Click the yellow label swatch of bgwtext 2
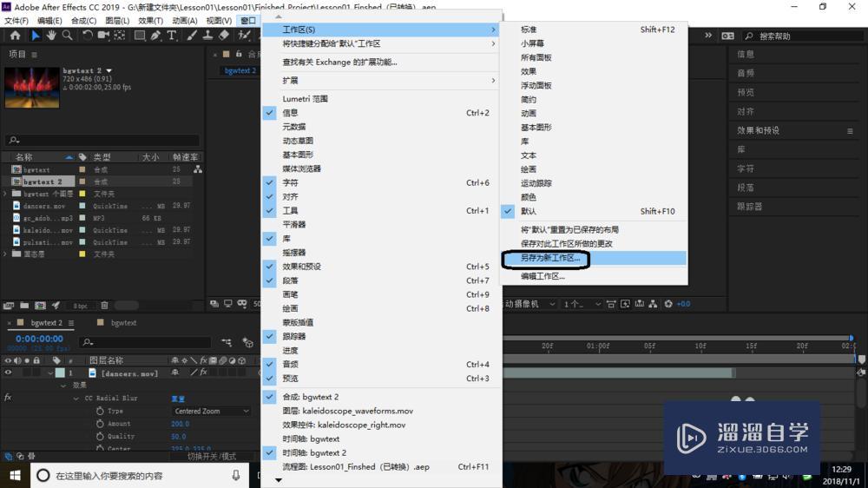Viewport: 868px width, 488px height. (x=82, y=181)
